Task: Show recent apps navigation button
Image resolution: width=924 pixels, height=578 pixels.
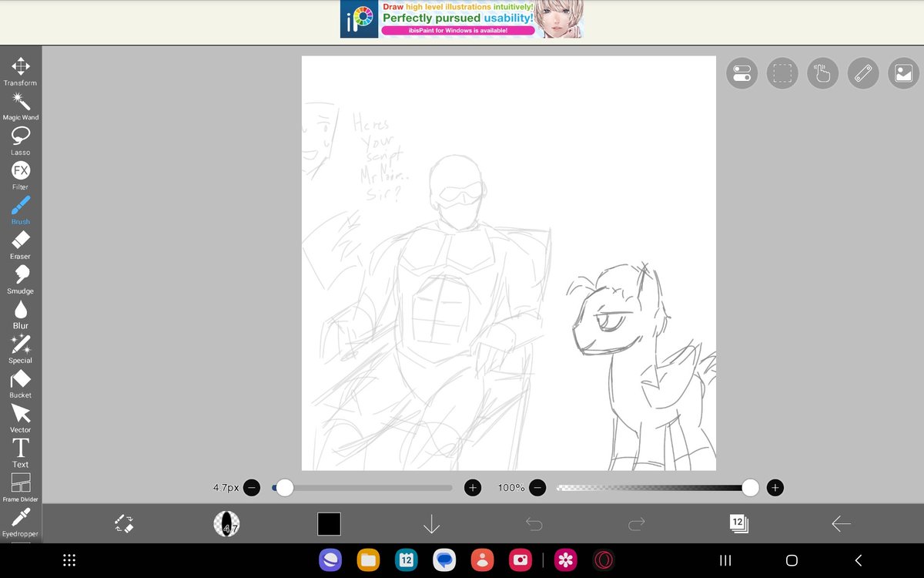Action: tap(725, 560)
